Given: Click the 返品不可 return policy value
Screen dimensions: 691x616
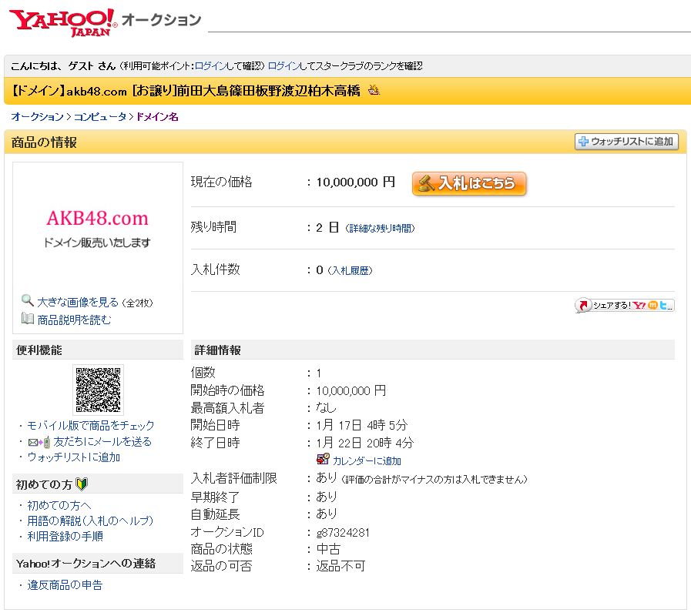Looking at the screenshot, I should [340, 566].
